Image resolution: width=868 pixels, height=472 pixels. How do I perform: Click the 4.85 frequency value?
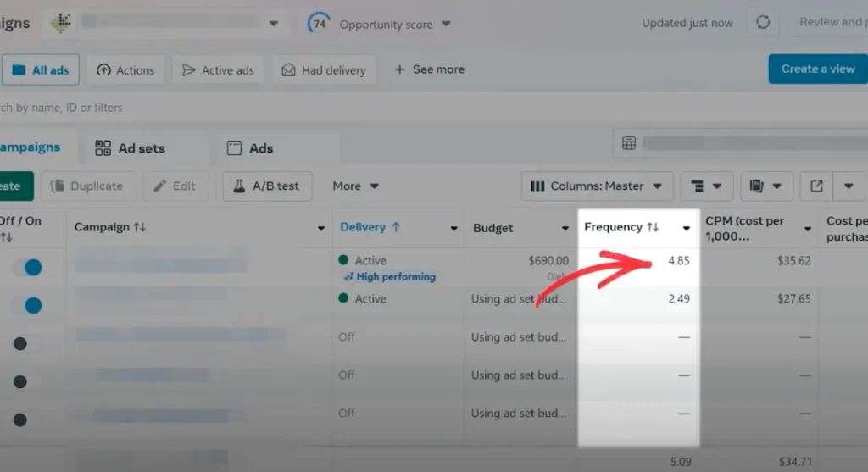tap(679, 261)
